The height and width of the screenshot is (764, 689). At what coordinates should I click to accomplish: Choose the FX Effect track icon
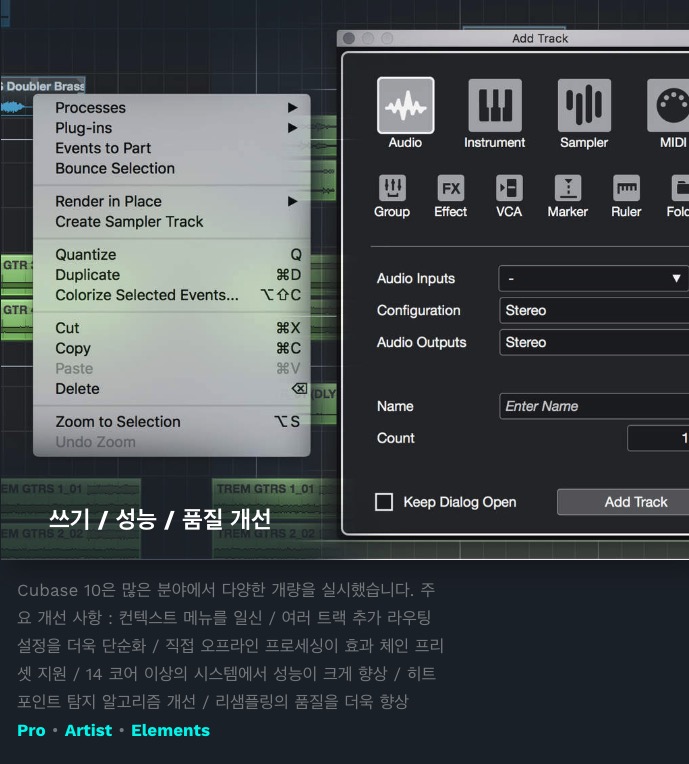(x=451, y=188)
